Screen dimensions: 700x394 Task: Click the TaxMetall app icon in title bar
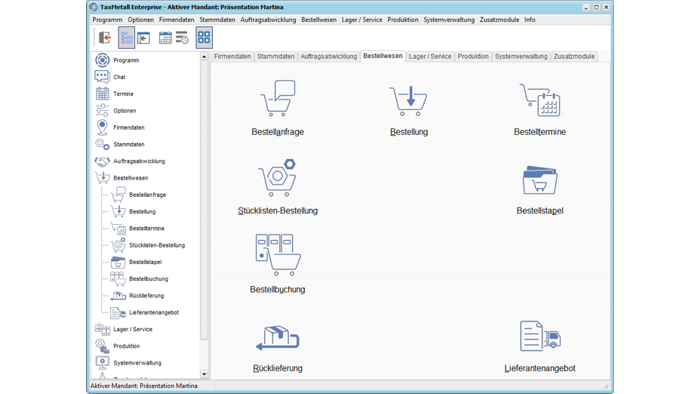[x=93, y=7]
